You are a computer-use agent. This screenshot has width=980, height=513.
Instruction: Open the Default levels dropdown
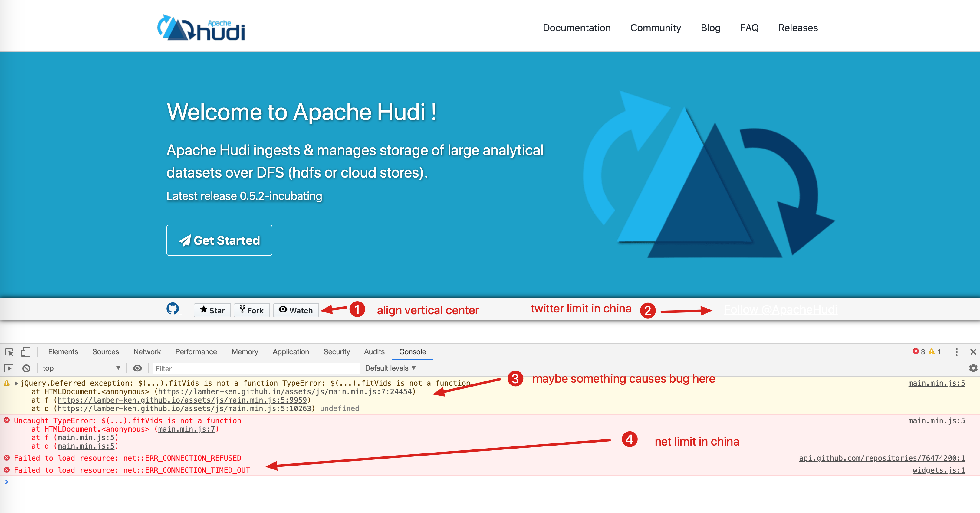(x=390, y=368)
